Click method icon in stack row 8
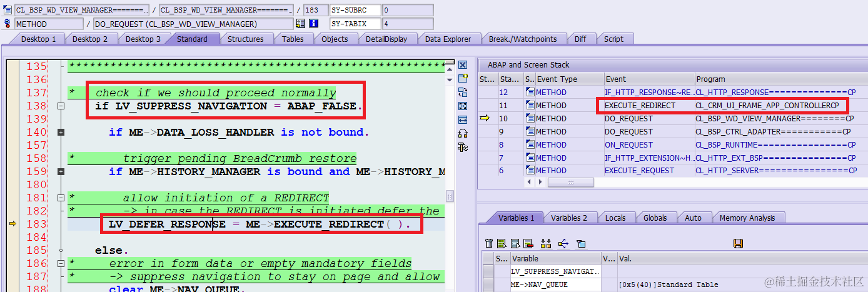Screen dimensions: 868x292 (x=530, y=144)
